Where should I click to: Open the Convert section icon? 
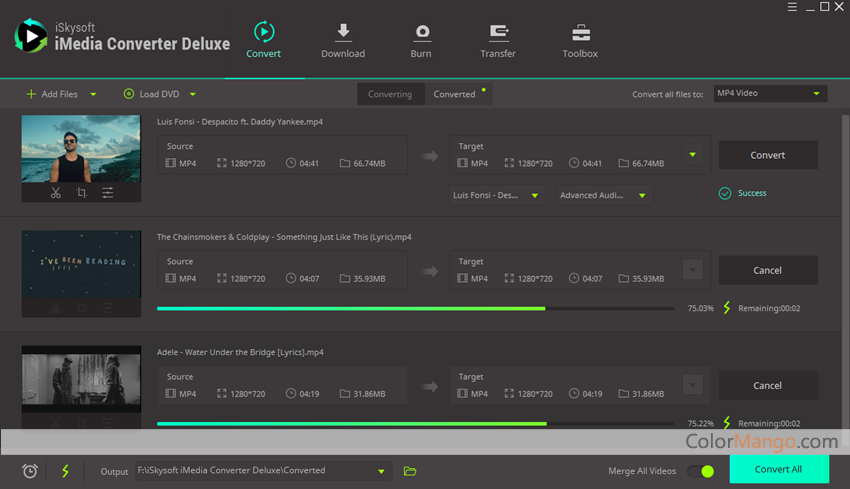point(264,32)
